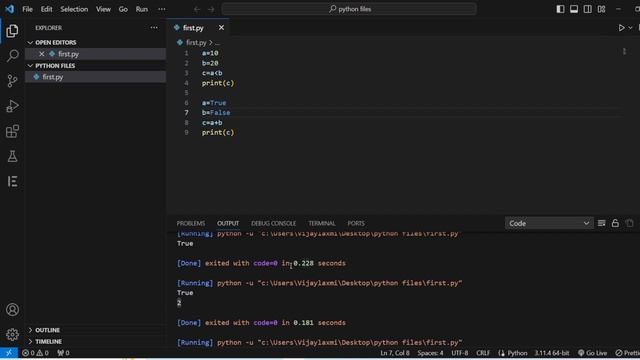Open the Run and Debug view
Viewport: 640px width, 360px height.
click(x=12, y=106)
